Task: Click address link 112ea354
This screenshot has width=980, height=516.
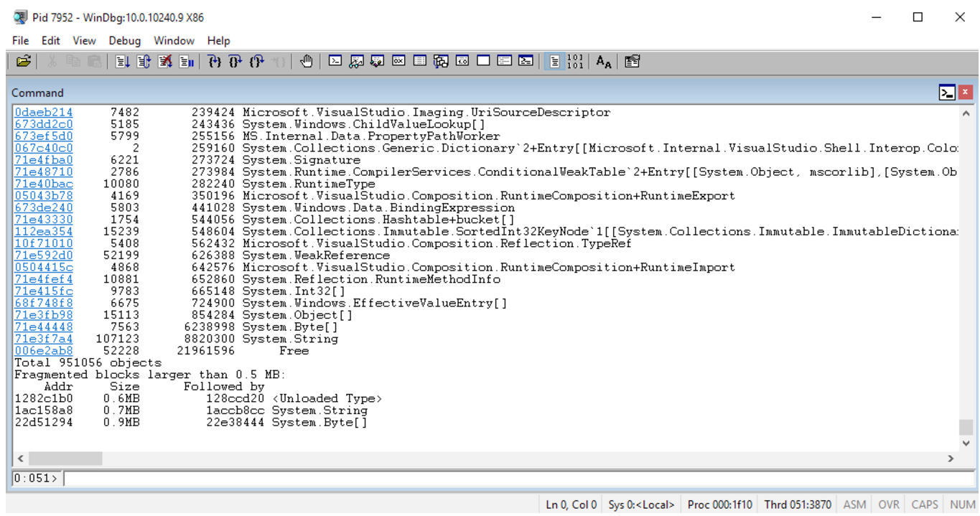Action: click(x=44, y=232)
